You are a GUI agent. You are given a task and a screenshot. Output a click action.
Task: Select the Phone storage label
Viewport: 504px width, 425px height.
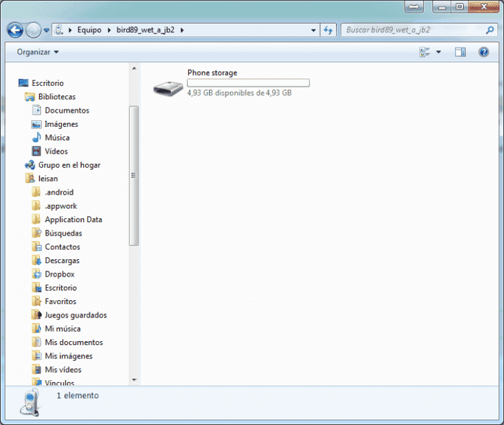point(212,73)
